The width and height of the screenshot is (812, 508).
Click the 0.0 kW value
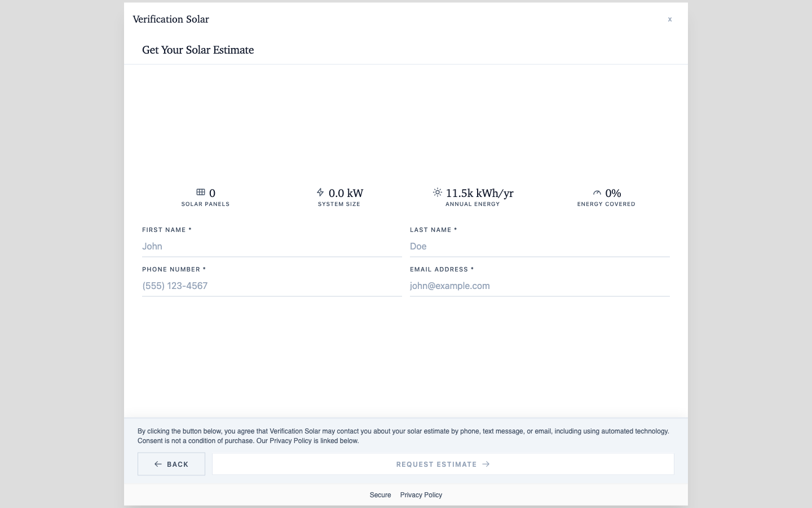click(346, 193)
